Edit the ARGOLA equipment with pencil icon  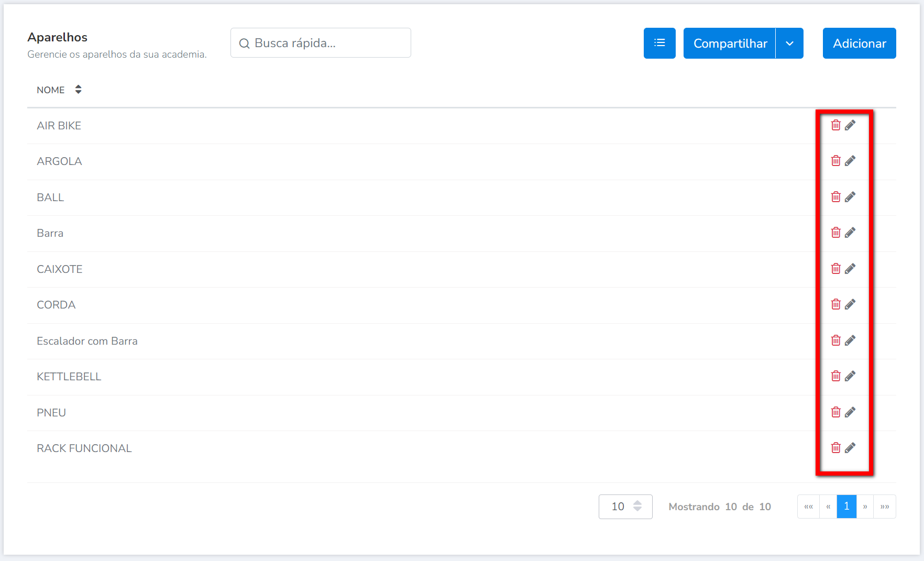(x=850, y=161)
